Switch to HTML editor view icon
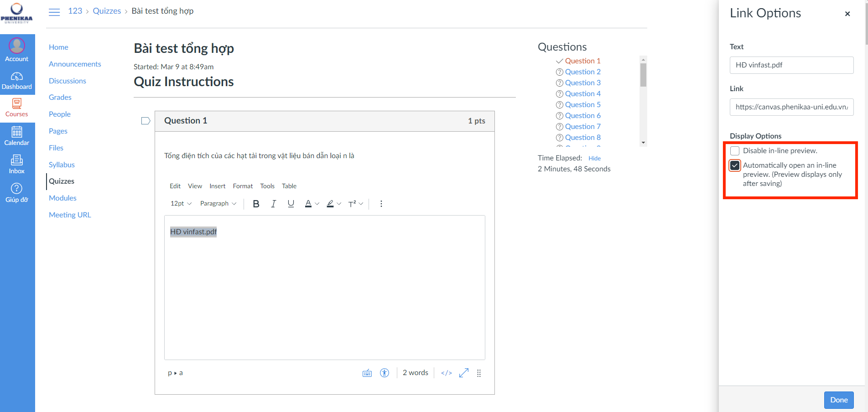868x412 pixels. click(447, 373)
